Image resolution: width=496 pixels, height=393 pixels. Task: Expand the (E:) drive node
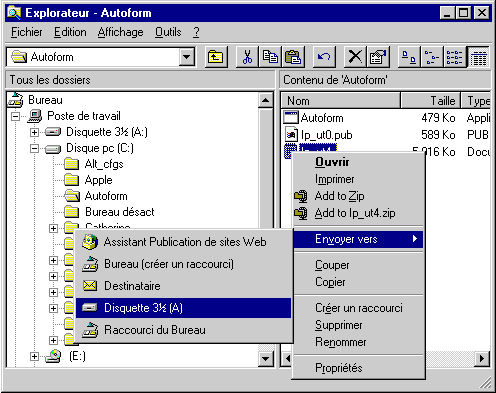coord(34,356)
